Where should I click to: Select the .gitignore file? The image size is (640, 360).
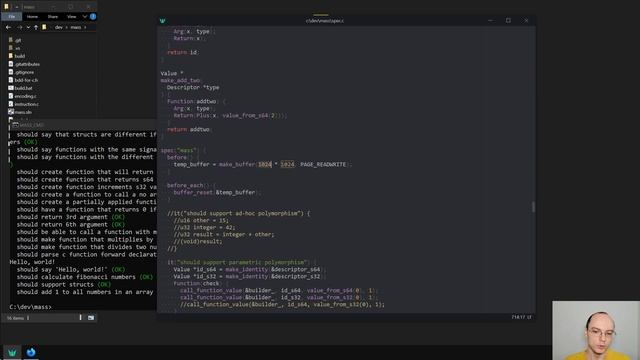(x=21, y=72)
